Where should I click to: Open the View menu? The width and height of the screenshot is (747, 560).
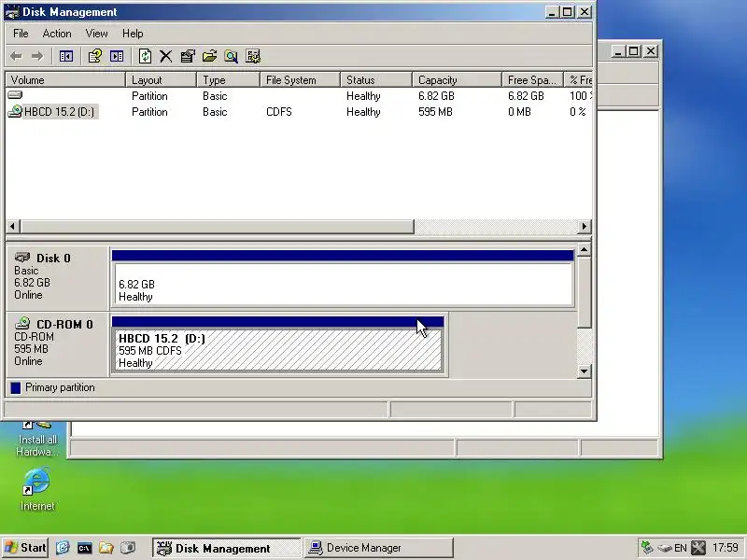[96, 34]
